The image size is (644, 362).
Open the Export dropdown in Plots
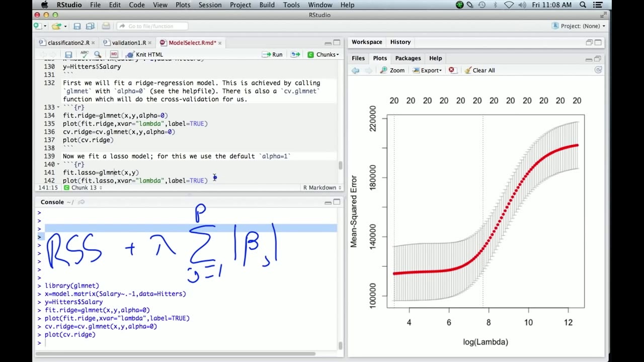tap(428, 70)
